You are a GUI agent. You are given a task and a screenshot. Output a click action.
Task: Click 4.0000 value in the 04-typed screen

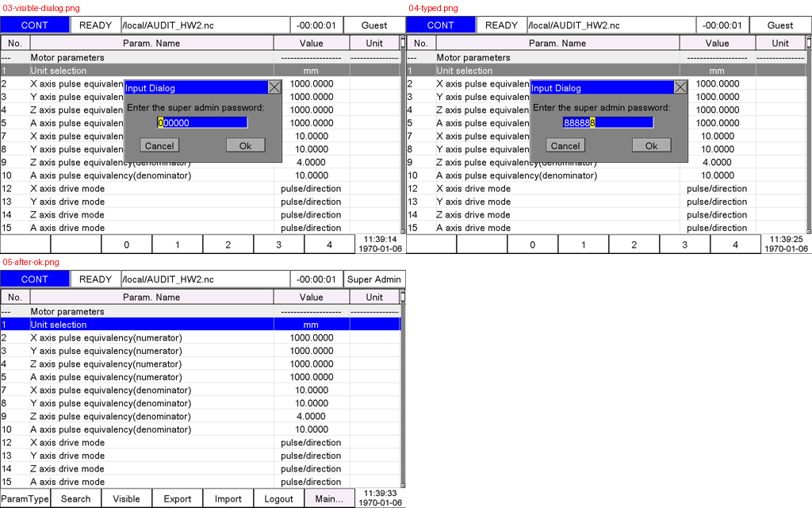[x=717, y=162]
